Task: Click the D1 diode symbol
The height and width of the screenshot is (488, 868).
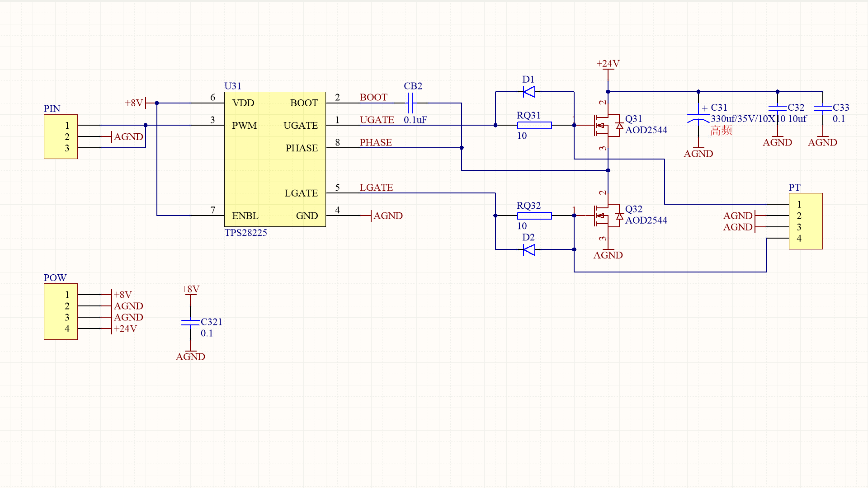Action: (x=529, y=92)
